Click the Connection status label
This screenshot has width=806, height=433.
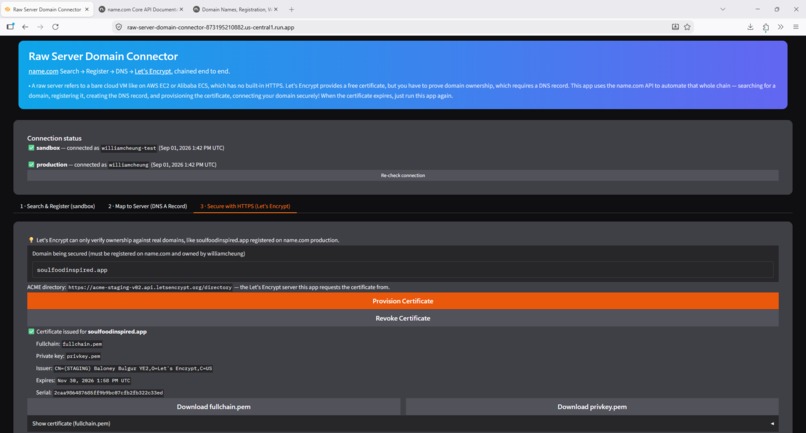pyautogui.click(x=54, y=138)
